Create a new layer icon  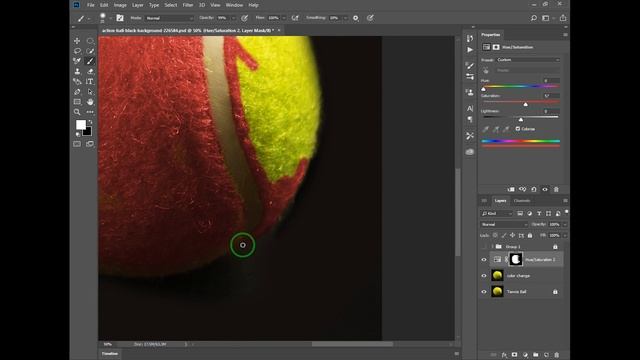(546, 355)
